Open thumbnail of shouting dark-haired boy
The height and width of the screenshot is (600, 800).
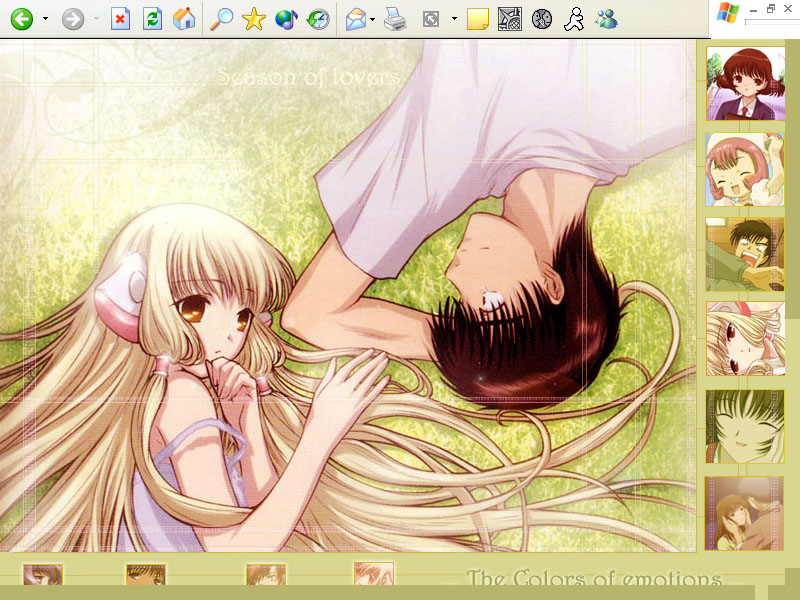[745, 254]
